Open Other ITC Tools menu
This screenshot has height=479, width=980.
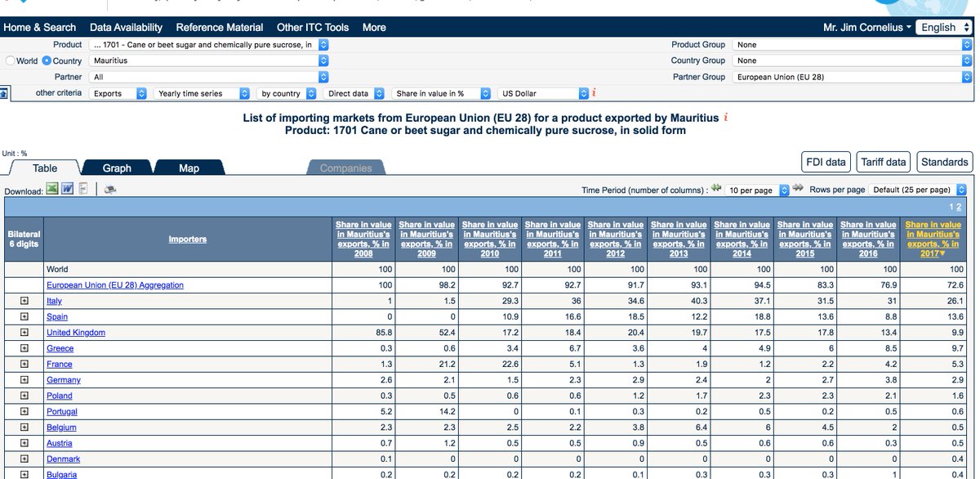coord(313,27)
